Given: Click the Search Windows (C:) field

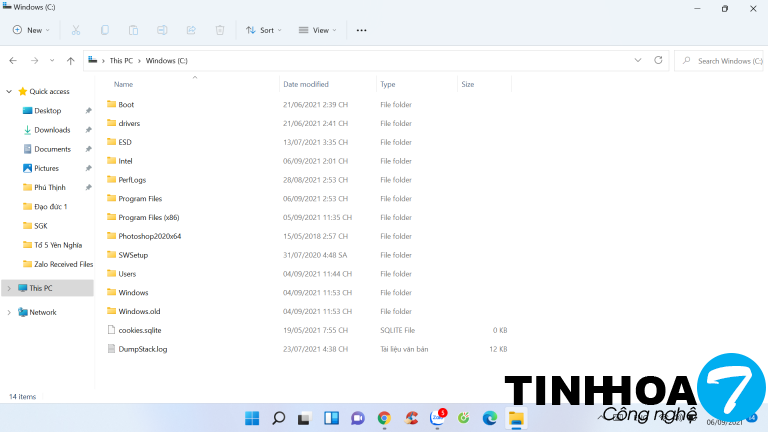Looking at the screenshot, I should (724, 61).
